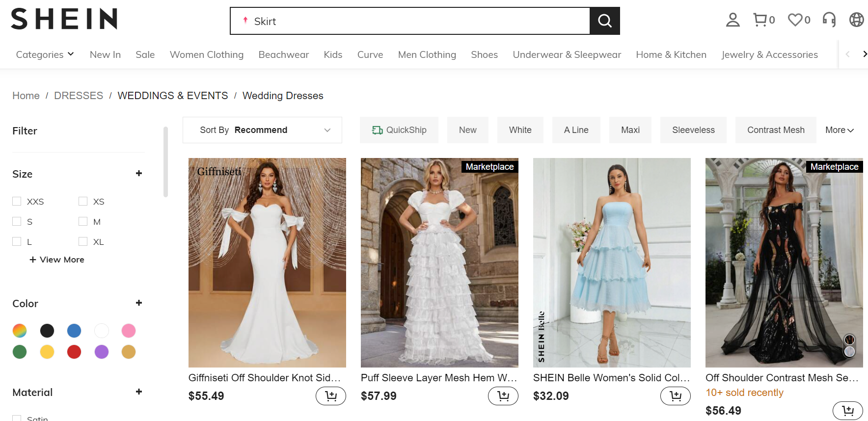The height and width of the screenshot is (421, 868).
Task: Check the XXS size checkbox
Action: [x=17, y=201]
